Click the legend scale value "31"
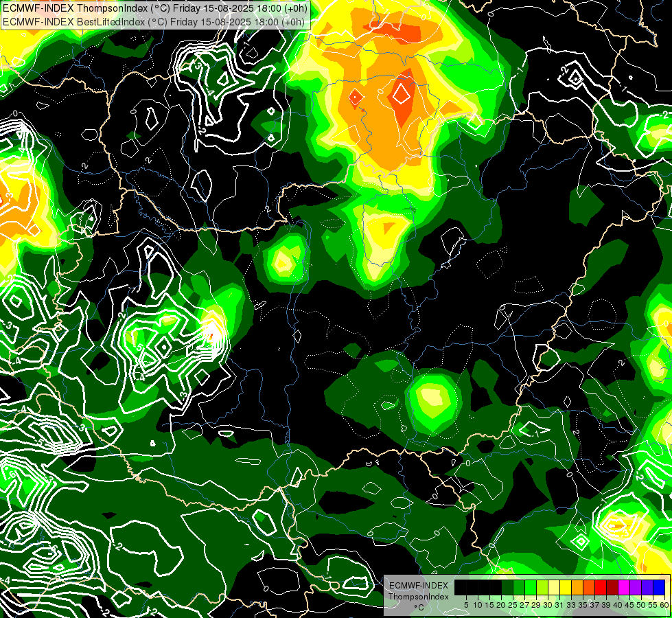Screen dimensions: 672x618 tap(559, 605)
